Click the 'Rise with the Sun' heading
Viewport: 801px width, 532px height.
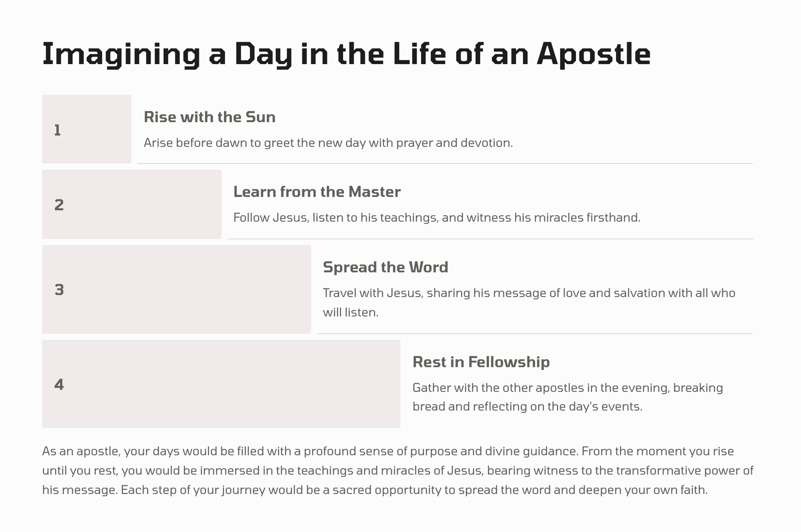[210, 117]
